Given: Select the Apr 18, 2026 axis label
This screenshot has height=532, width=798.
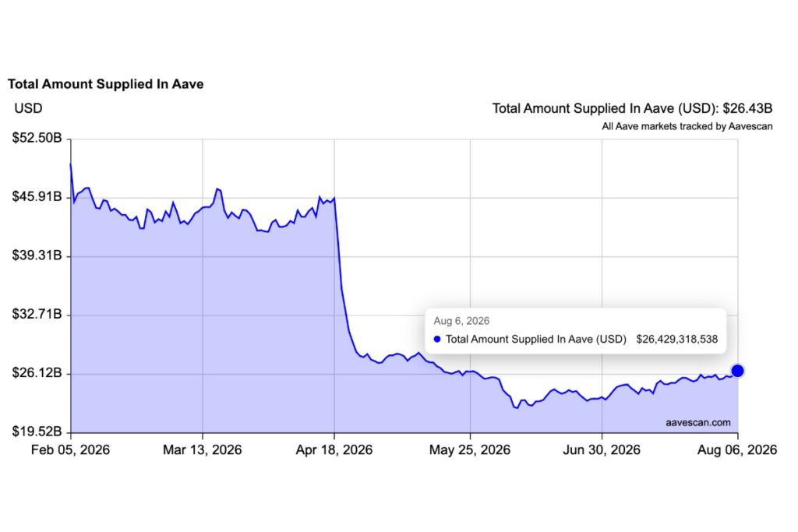Looking at the screenshot, I should coord(334,449).
